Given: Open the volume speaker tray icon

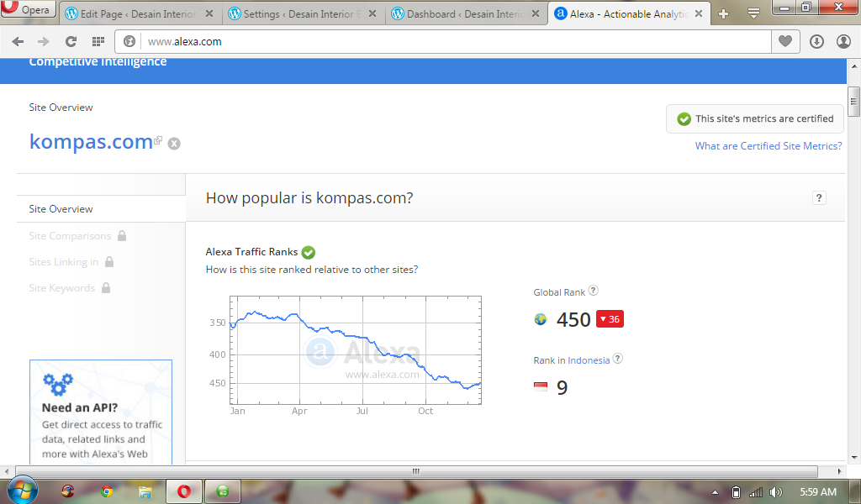Looking at the screenshot, I should (x=776, y=492).
